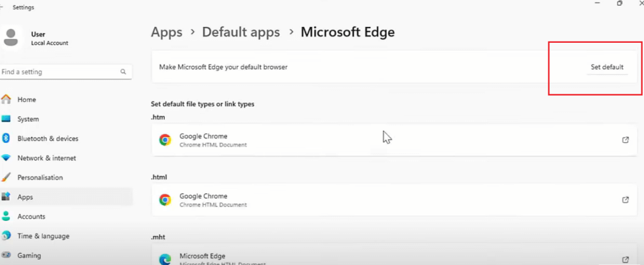The height and width of the screenshot is (265, 644).
Task: Navigate to Default apps breadcrumb
Action: pyautogui.click(x=241, y=32)
